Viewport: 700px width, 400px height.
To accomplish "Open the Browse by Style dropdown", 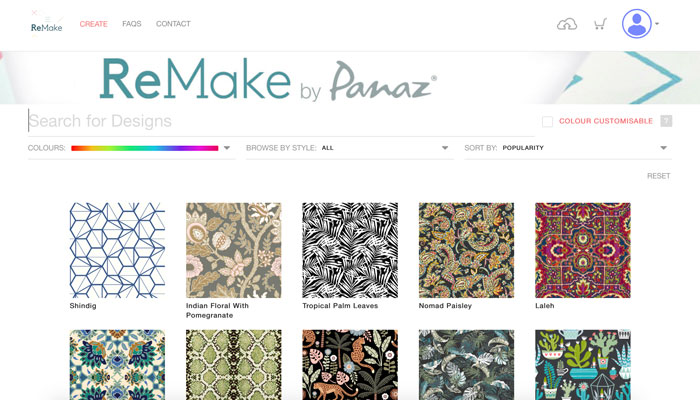I will click(x=445, y=148).
